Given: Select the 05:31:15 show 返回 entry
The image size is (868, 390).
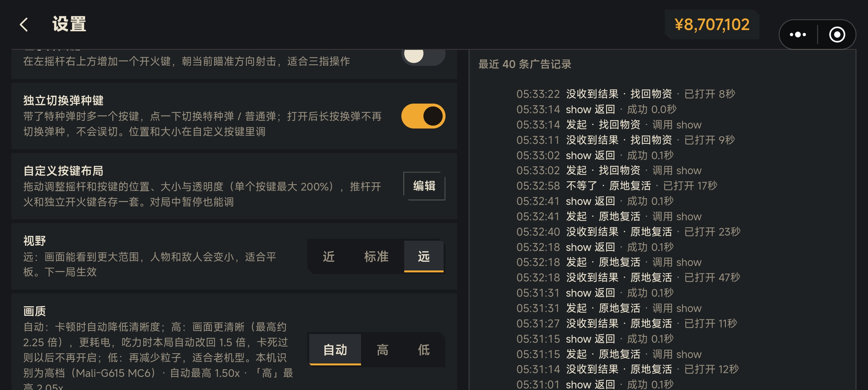Looking at the screenshot, I should tap(595, 339).
